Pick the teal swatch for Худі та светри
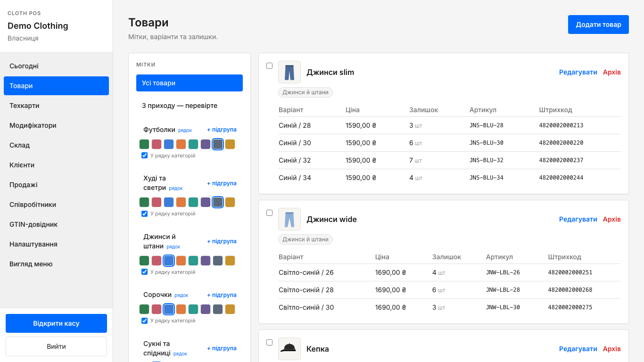The width and height of the screenshot is (644, 362). tap(193, 202)
